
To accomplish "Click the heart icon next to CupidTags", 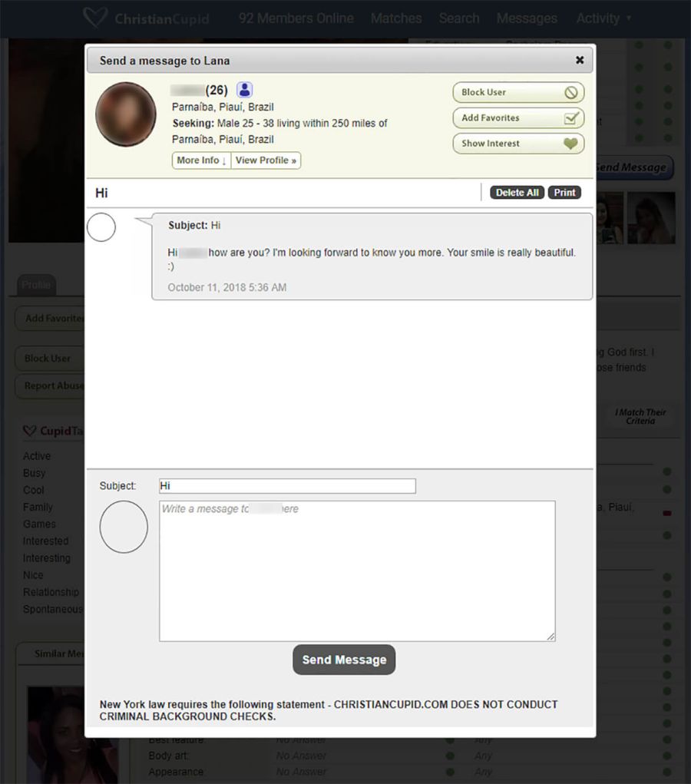I will [30, 431].
